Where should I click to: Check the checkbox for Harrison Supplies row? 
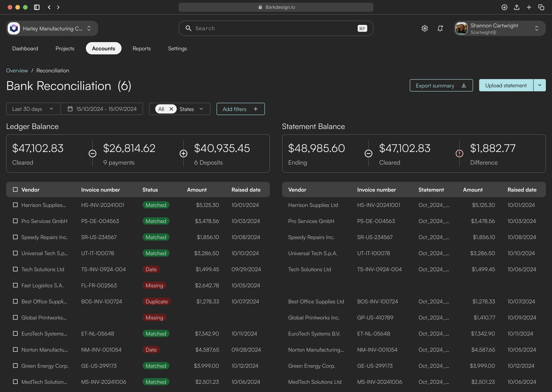click(15, 205)
